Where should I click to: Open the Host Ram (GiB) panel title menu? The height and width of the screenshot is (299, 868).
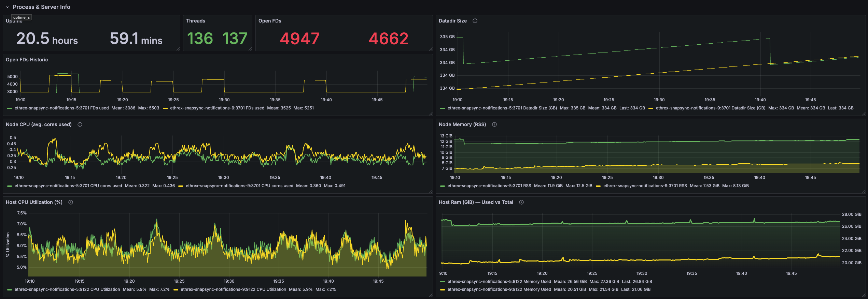pyautogui.click(x=476, y=202)
